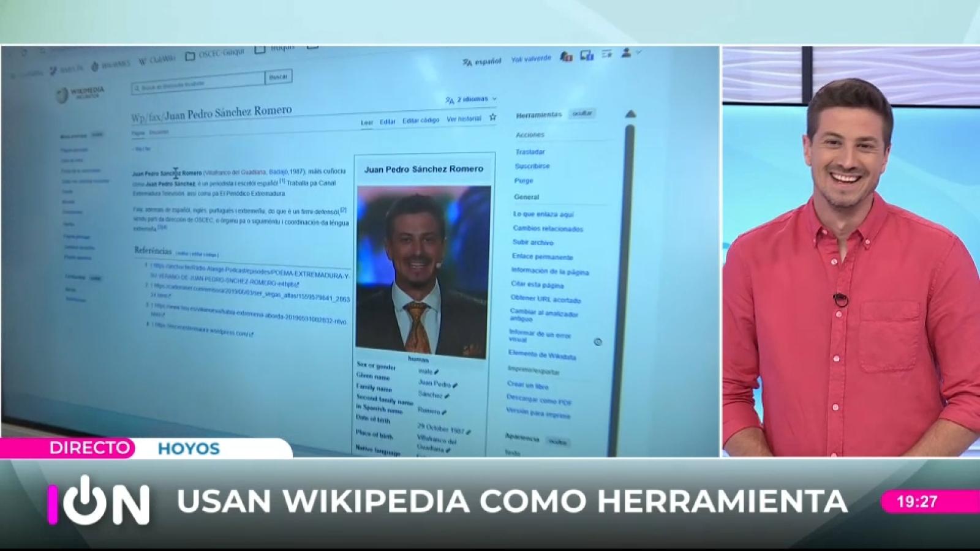Viewport: 980px width, 551px height.
Task: Open the Badajoz link in intro
Action: (278, 172)
